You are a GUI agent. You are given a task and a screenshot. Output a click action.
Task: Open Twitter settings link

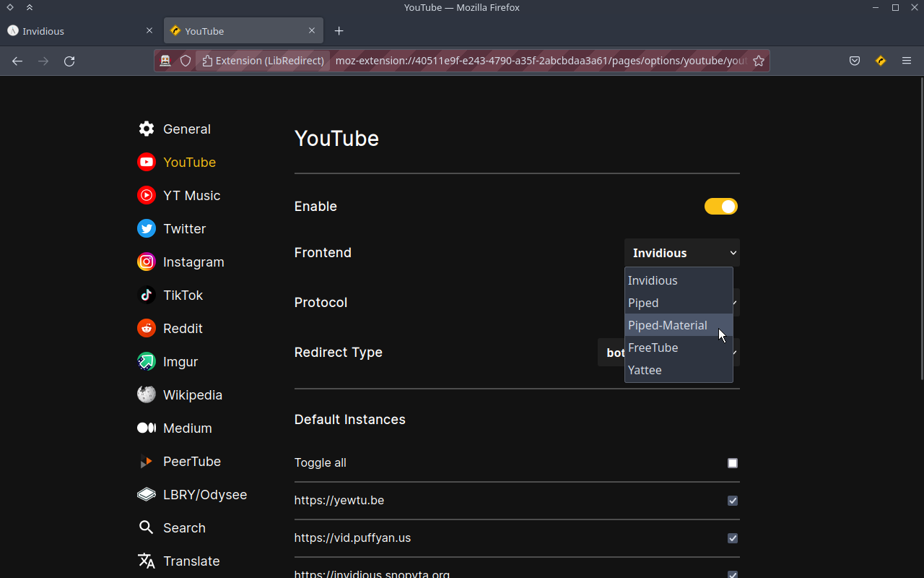pyautogui.click(x=184, y=228)
